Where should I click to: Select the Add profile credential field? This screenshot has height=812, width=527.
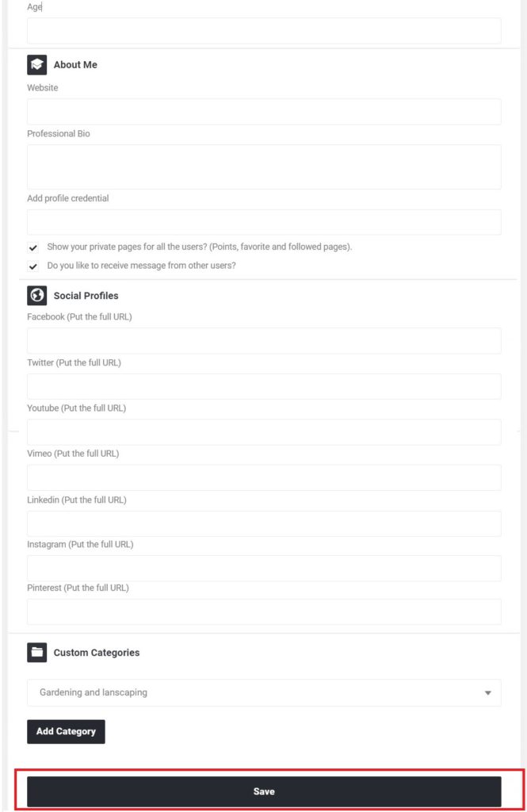tap(264, 222)
